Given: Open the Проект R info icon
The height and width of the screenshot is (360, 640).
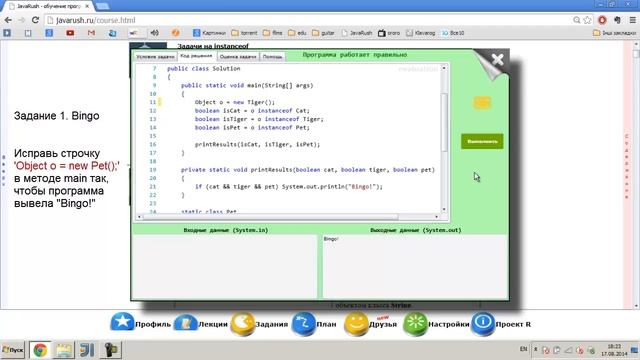Looking at the screenshot, I should (x=483, y=324).
